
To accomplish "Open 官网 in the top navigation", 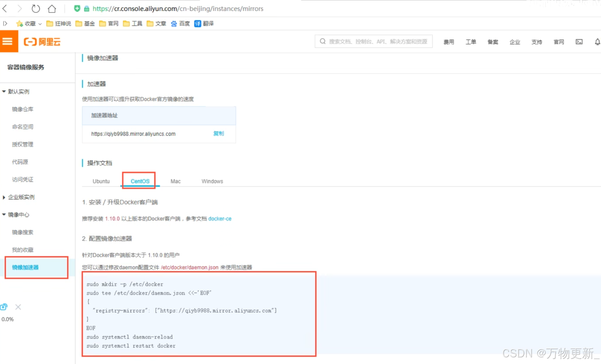I will (559, 42).
